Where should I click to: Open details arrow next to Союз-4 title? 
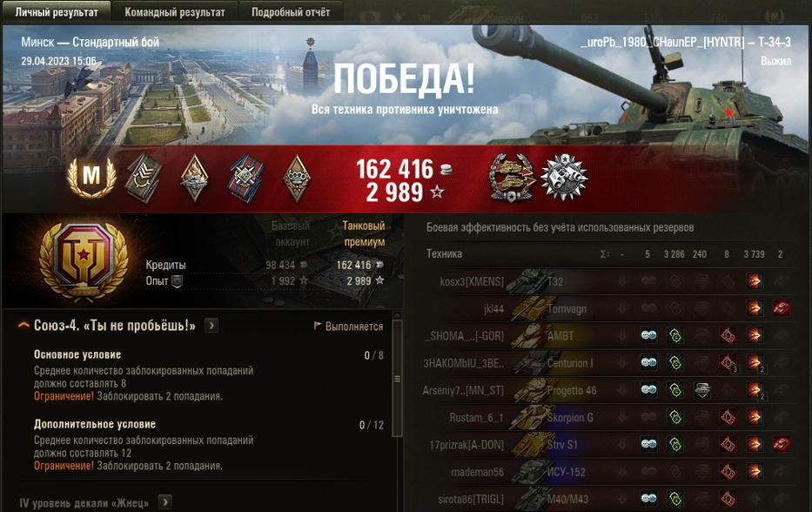[211, 326]
